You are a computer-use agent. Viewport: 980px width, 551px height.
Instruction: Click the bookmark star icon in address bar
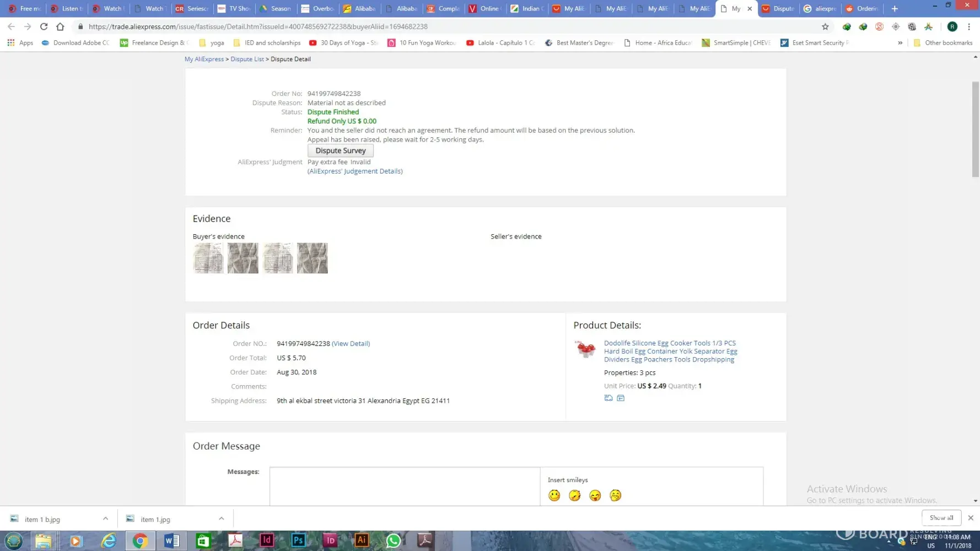pyautogui.click(x=825, y=26)
